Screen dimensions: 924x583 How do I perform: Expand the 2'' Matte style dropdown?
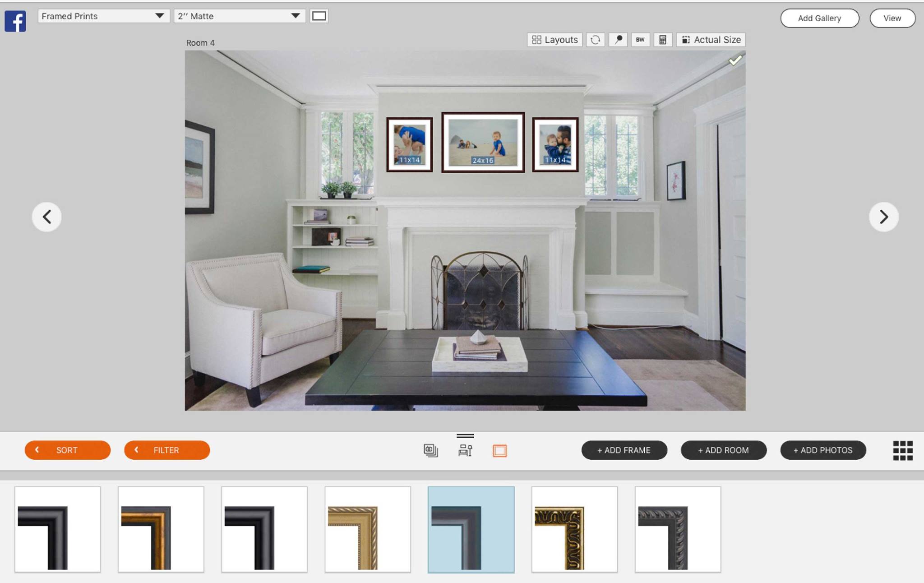tap(296, 15)
